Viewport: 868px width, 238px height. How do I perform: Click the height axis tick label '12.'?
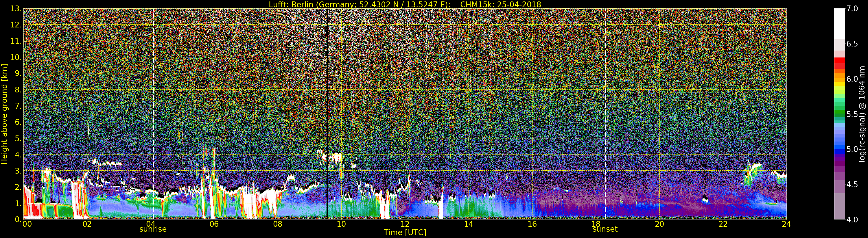16,25
